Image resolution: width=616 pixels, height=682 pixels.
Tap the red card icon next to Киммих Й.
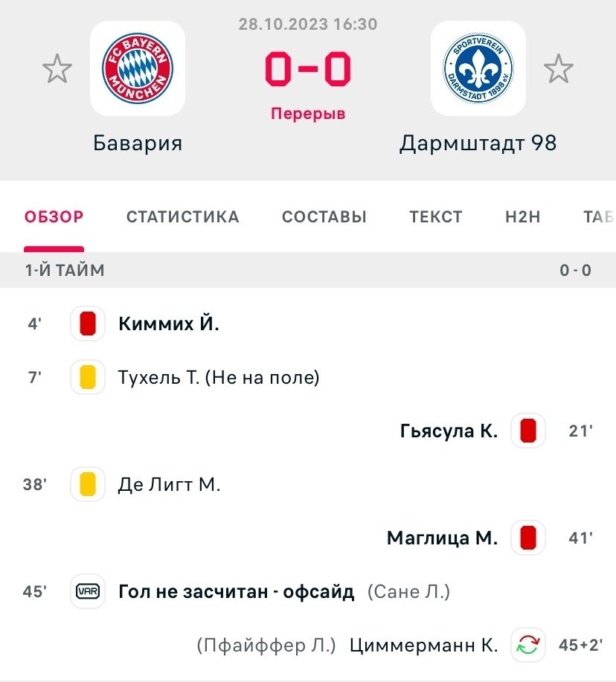(x=88, y=324)
